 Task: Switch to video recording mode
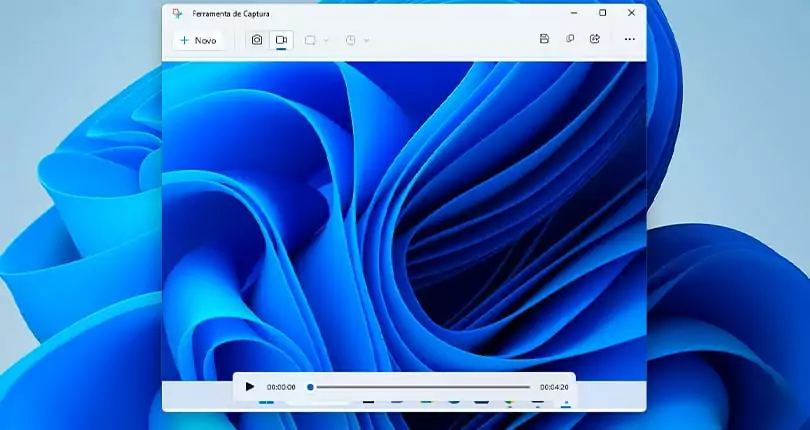point(281,40)
